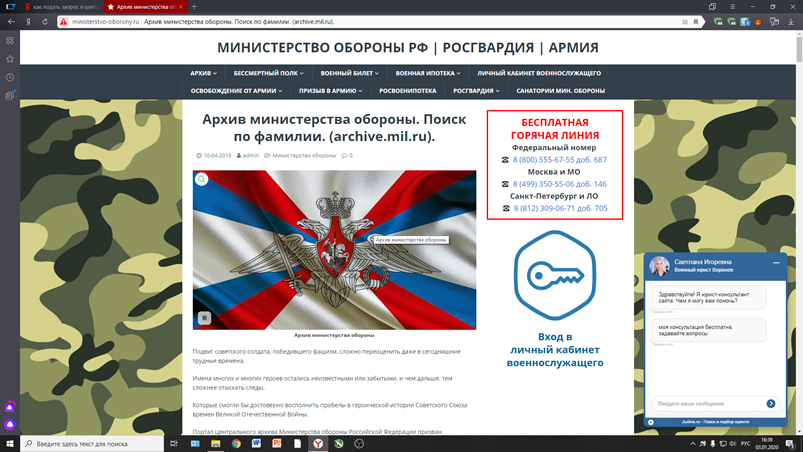Viewport: 803px width, 452px height.
Task: Open the bookmarks manager icon in the title bar
Action: coord(712,7)
